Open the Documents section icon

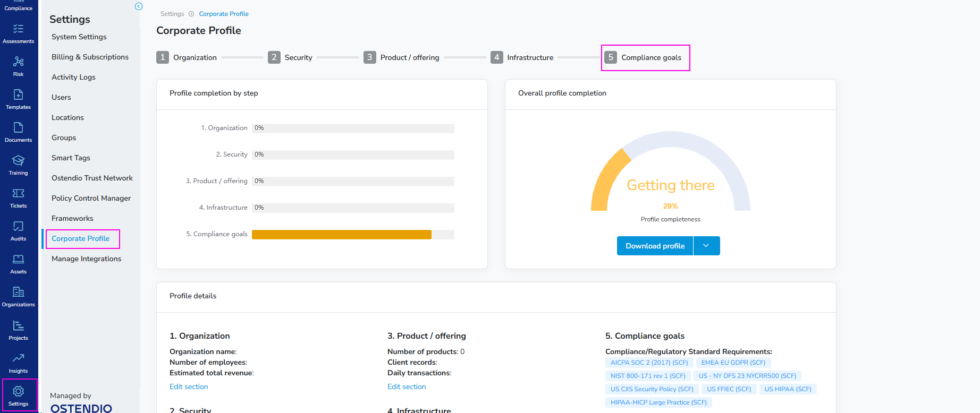18,127
